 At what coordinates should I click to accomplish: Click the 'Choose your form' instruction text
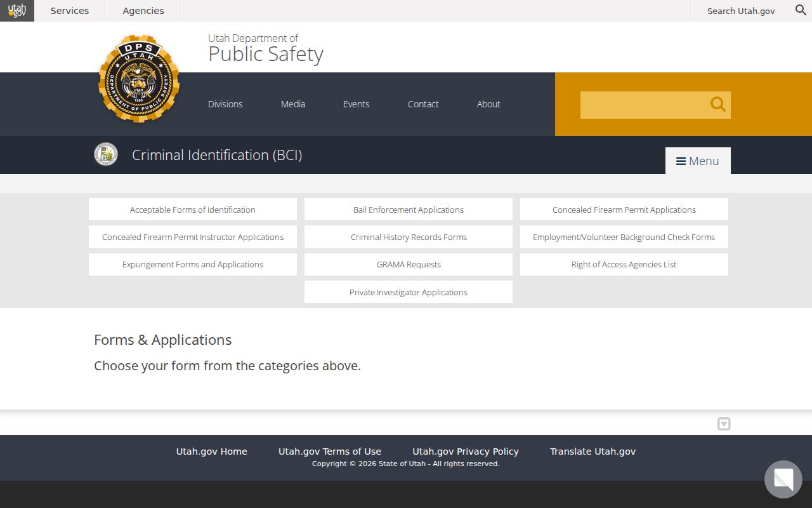click(x=227, y=366)
